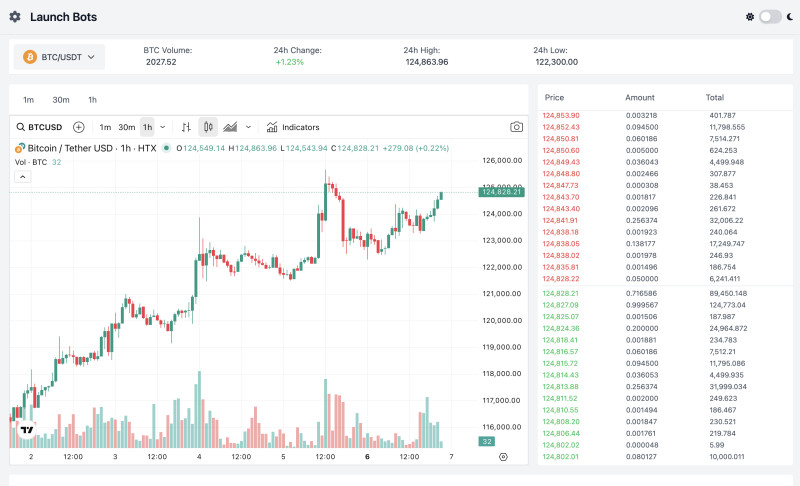The height and width of the screenshot is (486, 800).
Task: Select the 1m interval in chart toolbar
Action: point(105,127)
